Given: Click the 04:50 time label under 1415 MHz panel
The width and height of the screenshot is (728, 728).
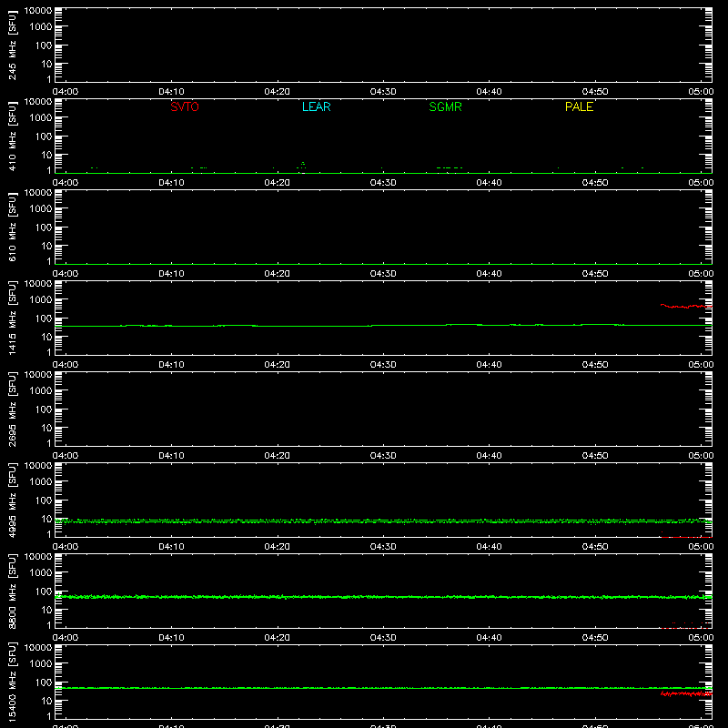Looking at the screenshot, I should tap(595, 365).
